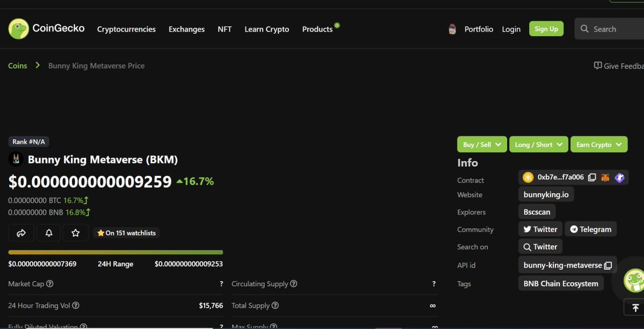The width and height of the screenshot is (644, 329).
Task: Open the NFT menu
Action: tap(225, 29)
